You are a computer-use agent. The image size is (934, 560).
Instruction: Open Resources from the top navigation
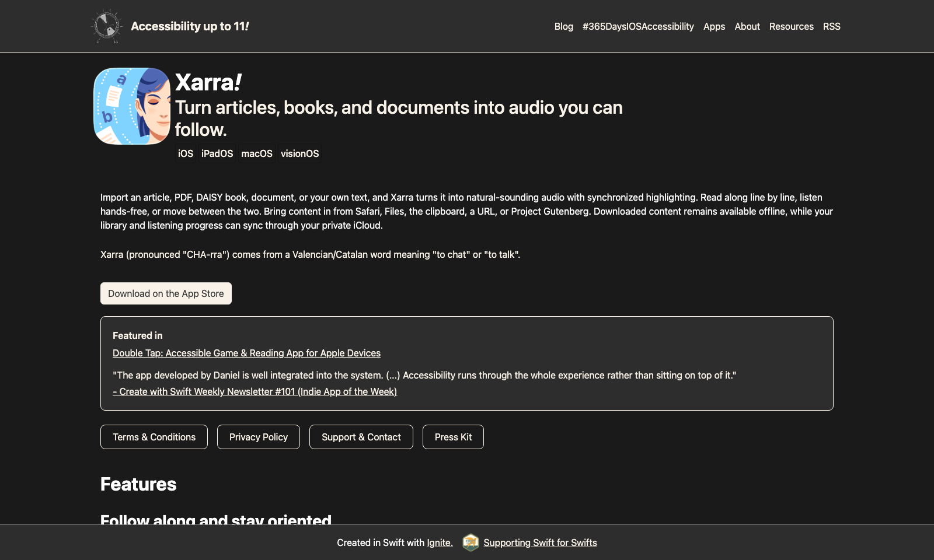coord(791,26)
